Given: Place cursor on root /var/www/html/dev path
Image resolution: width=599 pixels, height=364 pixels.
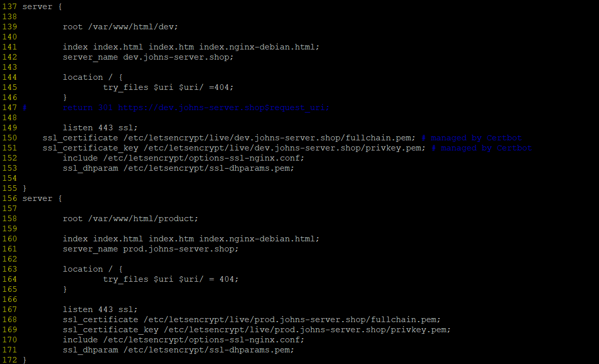Looking at the screenshot, I should (x=133, y=27).
